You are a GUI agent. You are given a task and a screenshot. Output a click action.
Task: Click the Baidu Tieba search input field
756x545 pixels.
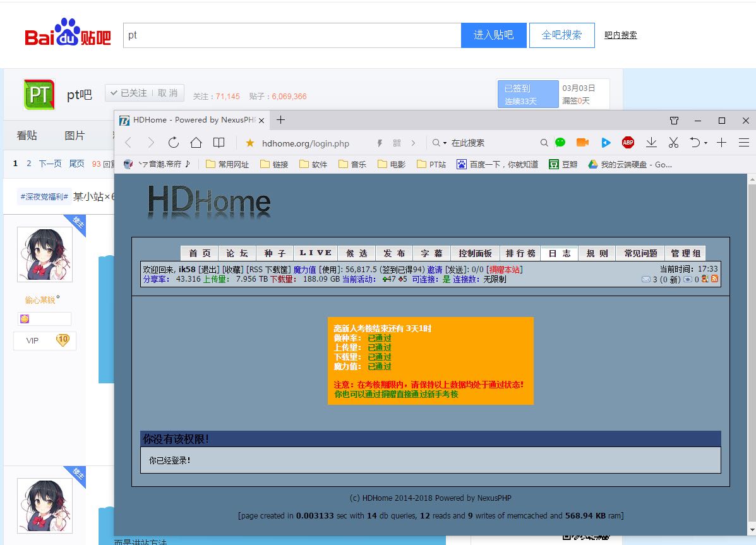(292, 35)
